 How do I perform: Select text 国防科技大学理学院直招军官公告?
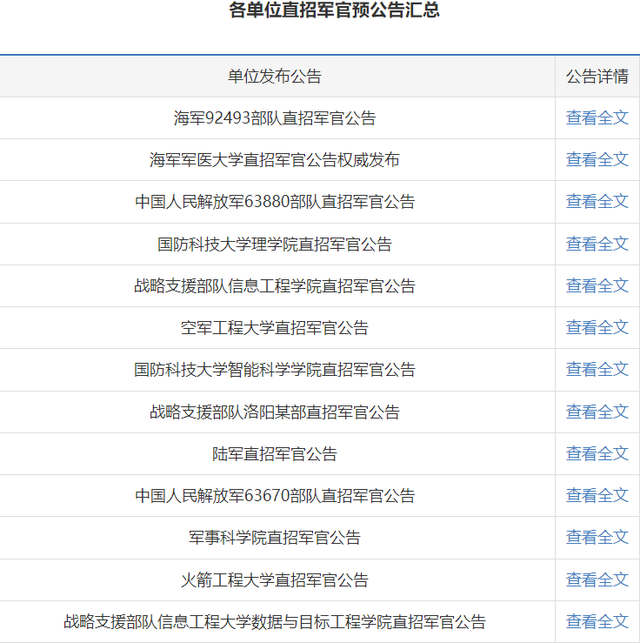[275, 244]
